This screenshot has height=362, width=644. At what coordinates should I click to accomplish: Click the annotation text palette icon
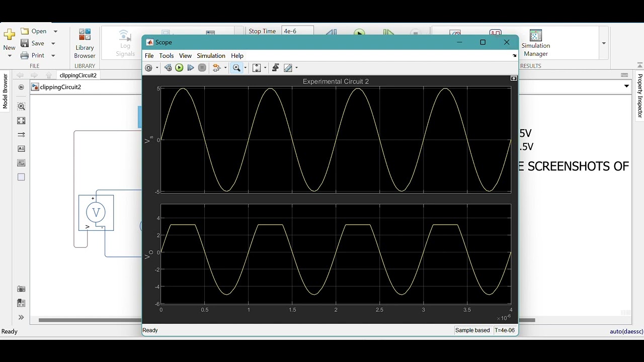(21, 149)
